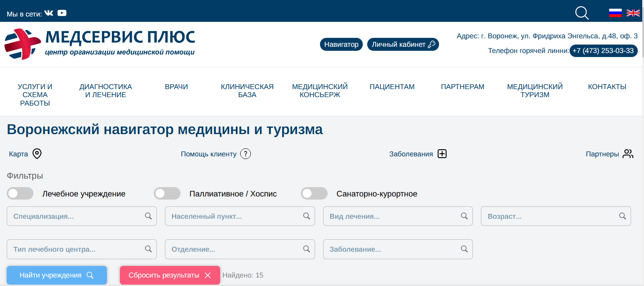644x286 pixels.
Task: Open Клиническая база menu item
Action: point(247,91)
